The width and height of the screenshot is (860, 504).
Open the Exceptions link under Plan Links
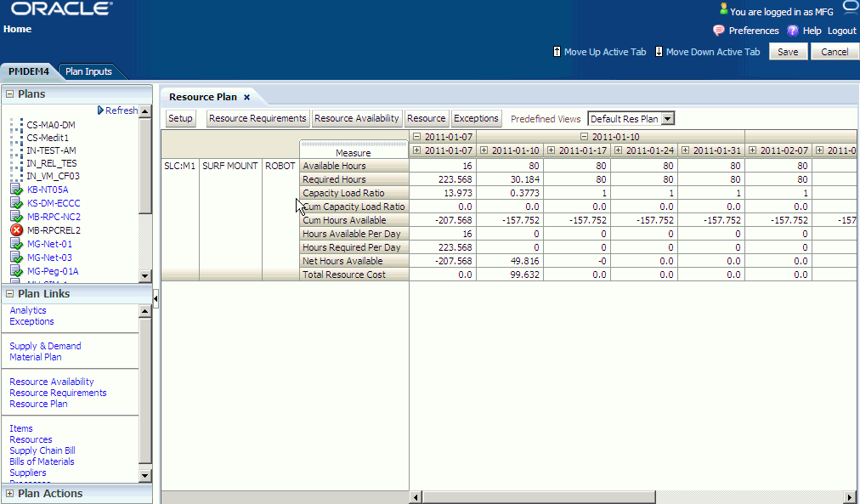(31, 321)
